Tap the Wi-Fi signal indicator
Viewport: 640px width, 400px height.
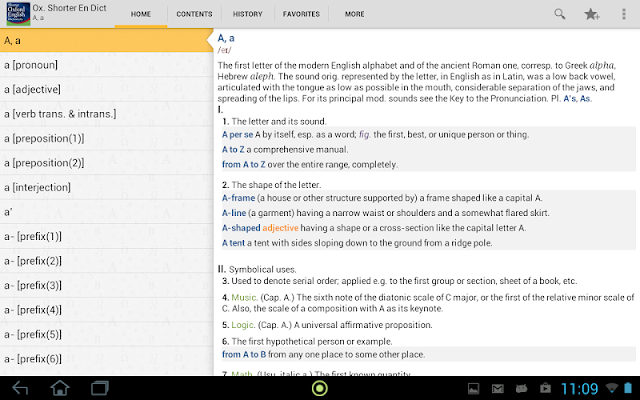[x=611, y=388]
